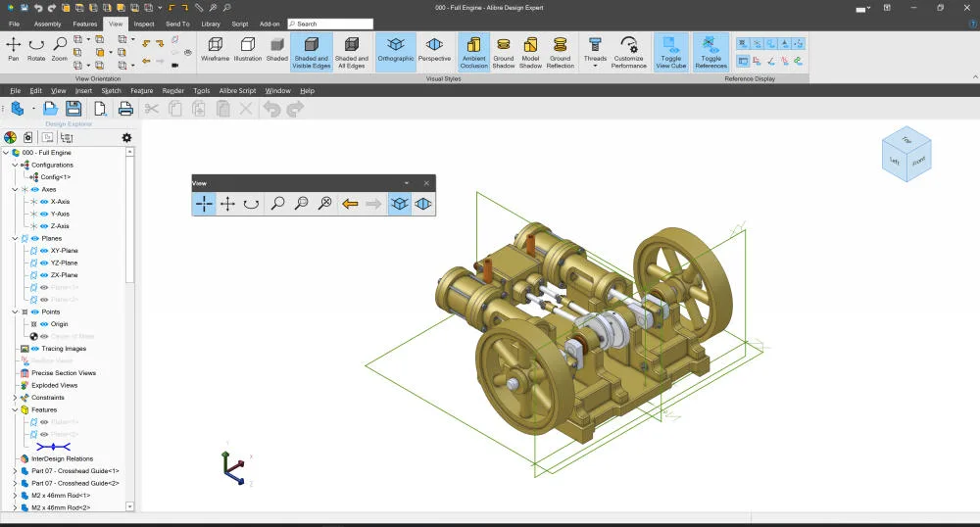Switch to Wireframe visual style
Screen dimensions: 980x527
tap(215, 49)
